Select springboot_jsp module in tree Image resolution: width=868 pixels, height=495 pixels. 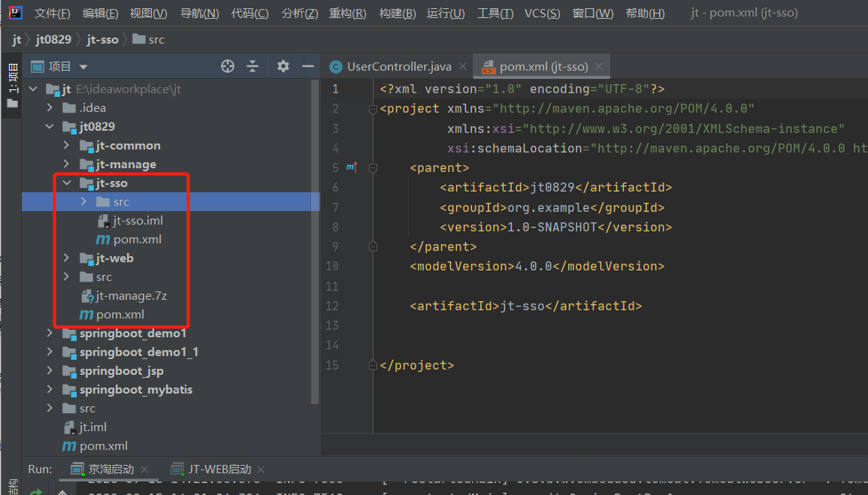click(121, 371)
